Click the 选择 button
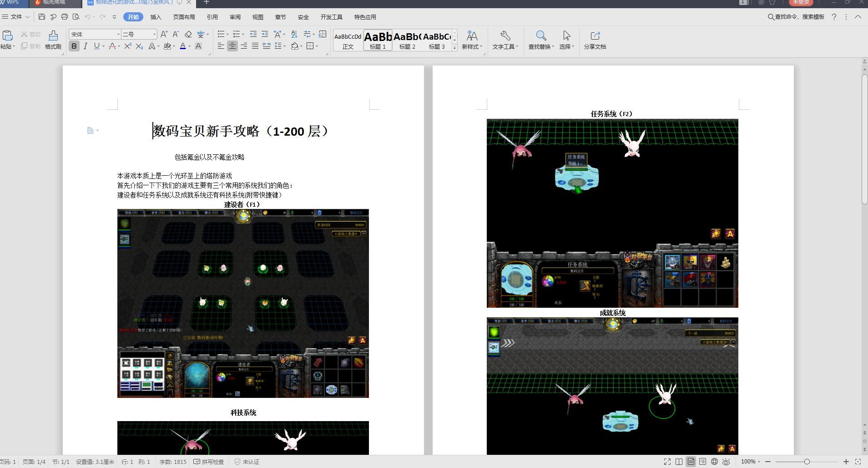The width and height of the screenshot is (868, 468). tap(566, 40)
